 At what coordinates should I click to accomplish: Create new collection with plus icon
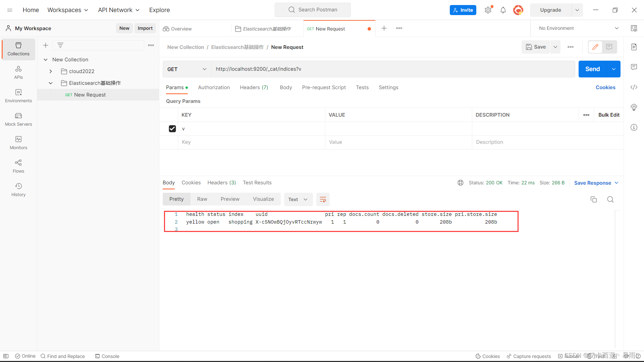pyautogui.click(x=46, y=45)
